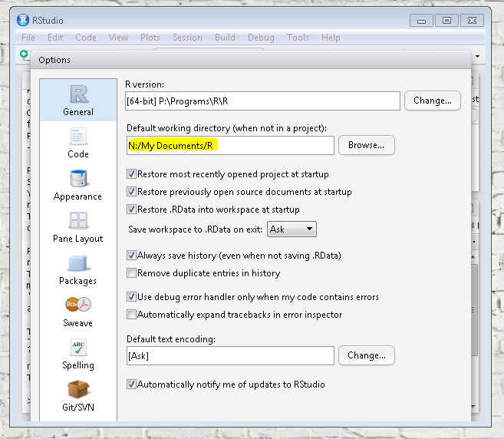
Task: Open the Code options category
Action: (78, 143)
